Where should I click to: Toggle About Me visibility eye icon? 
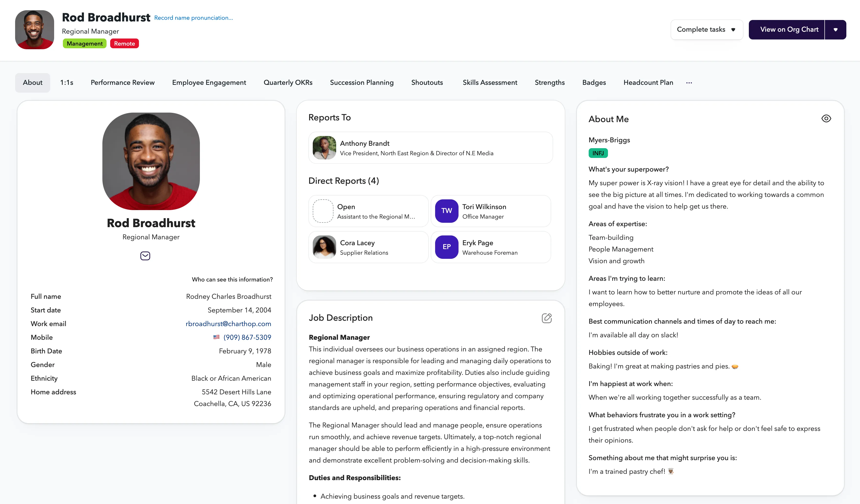point(826,118)
